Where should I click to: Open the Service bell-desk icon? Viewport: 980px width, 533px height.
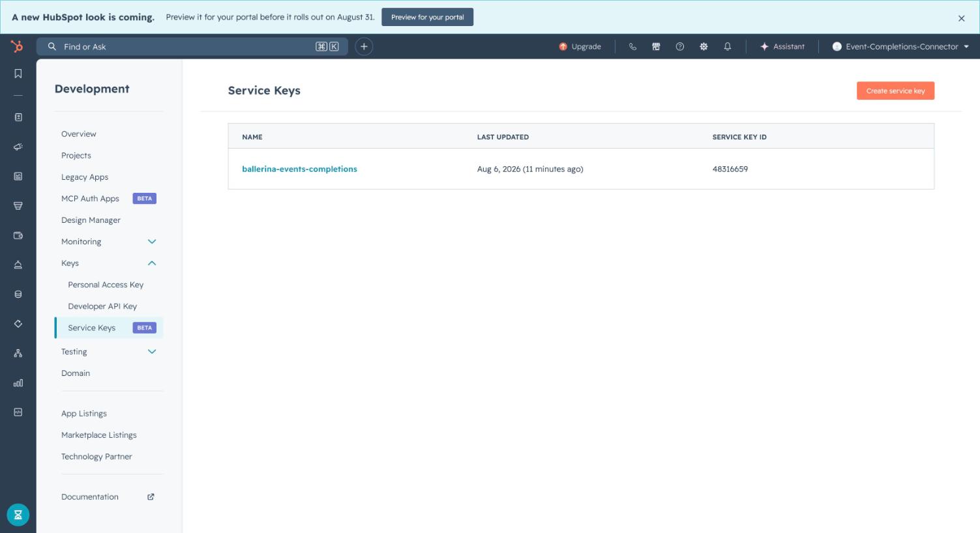pyautogui.click(x=18, y=265)
